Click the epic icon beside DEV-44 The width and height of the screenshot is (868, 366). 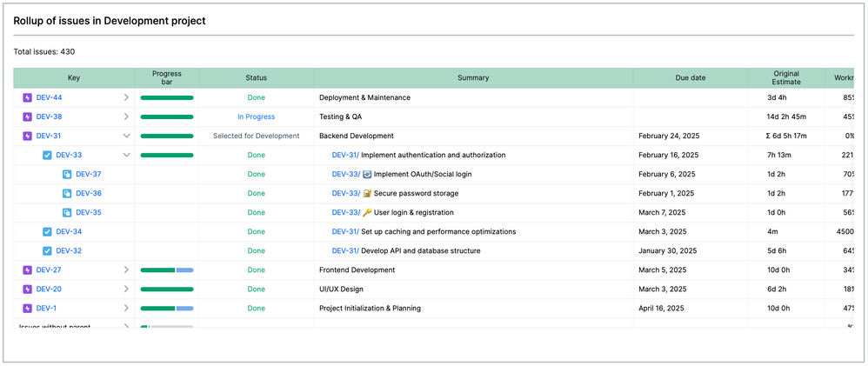(x=27, y=97)
